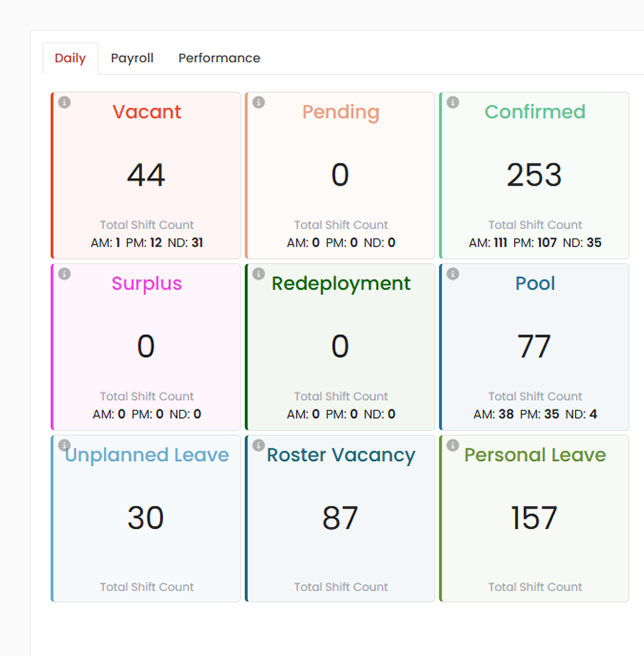Click the info icon on Confirmed card
Image resolution: width=644 pixels, height=656 pixels.
tap(453, 102)
